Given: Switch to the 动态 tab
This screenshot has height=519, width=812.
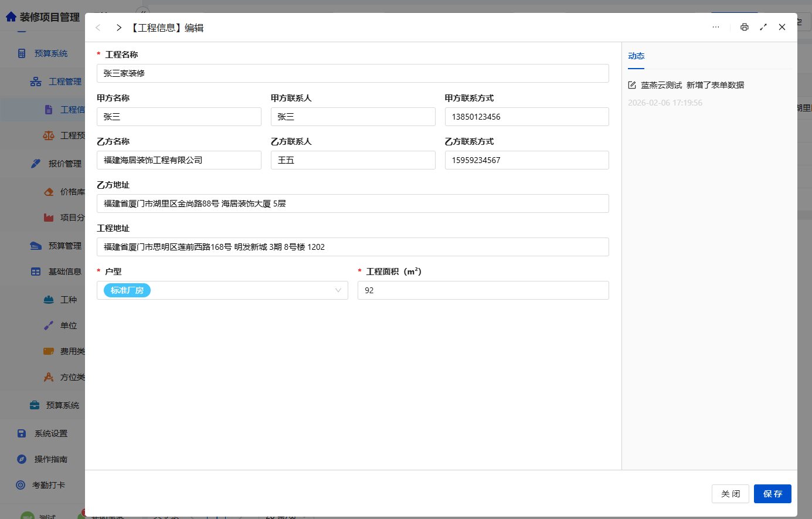Looking at the screenshot, I should coord(636,56).
